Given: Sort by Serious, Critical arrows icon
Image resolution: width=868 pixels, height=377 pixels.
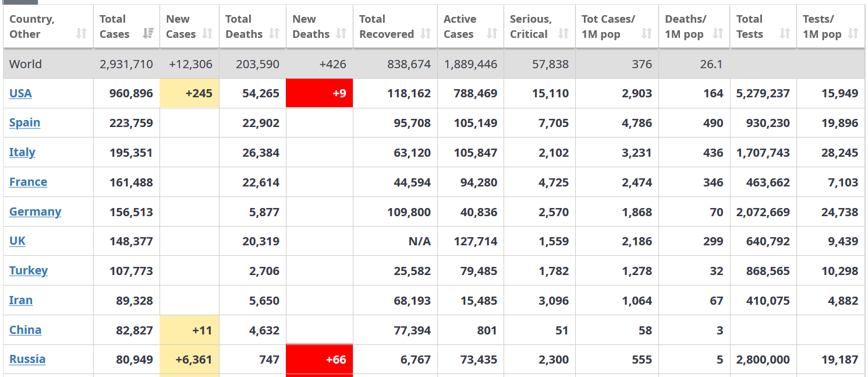Looking at the screenshot, I should (x=563, y=34).
